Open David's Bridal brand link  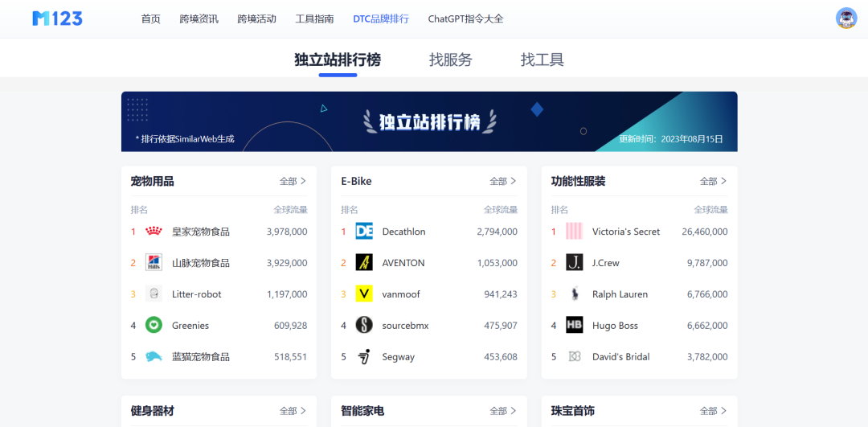(621, 357)
